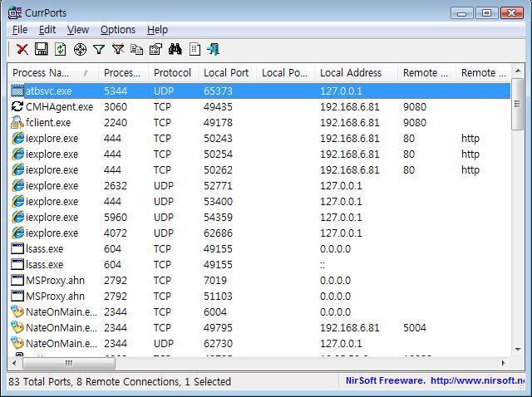Click the MSProxy.ahn icon for port 7019
The width and height of the screenshot is (532, 397).
coord(17,280)
